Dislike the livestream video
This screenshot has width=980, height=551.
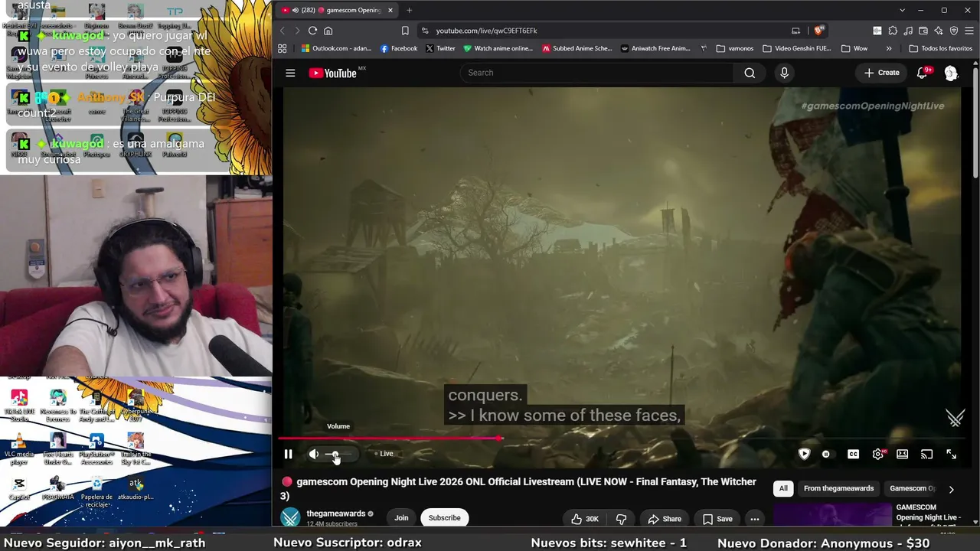[x=621, y=519]
